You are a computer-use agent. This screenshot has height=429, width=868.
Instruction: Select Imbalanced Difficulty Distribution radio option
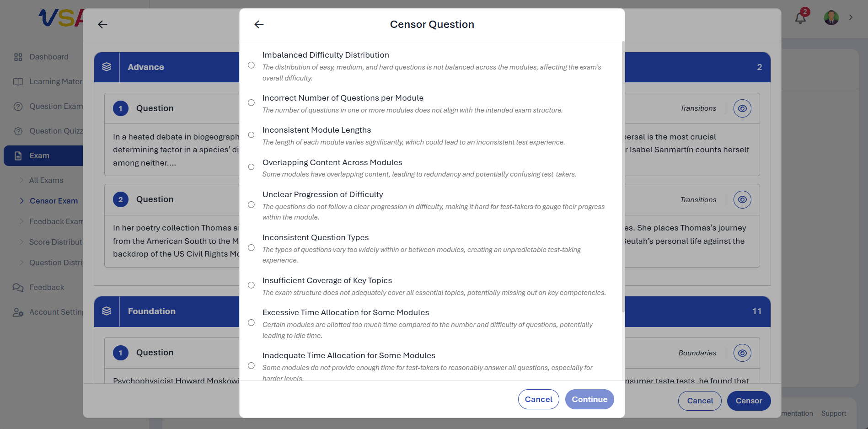[251, 65]
